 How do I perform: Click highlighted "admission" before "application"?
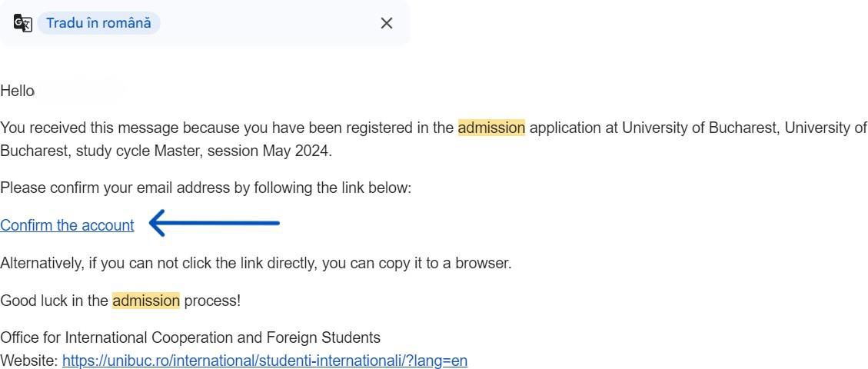pos(491,128)
